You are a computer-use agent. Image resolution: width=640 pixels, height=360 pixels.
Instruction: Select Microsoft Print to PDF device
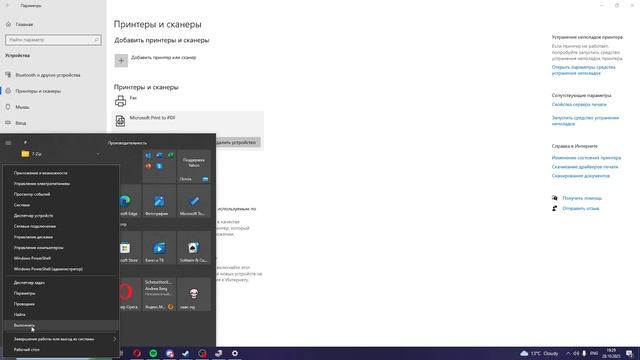pos(189,120)
